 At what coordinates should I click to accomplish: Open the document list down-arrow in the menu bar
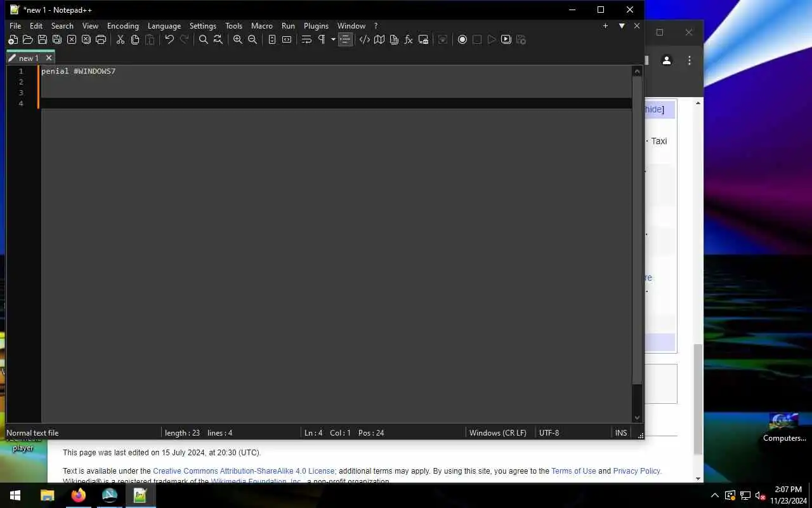tap(622, 26)
